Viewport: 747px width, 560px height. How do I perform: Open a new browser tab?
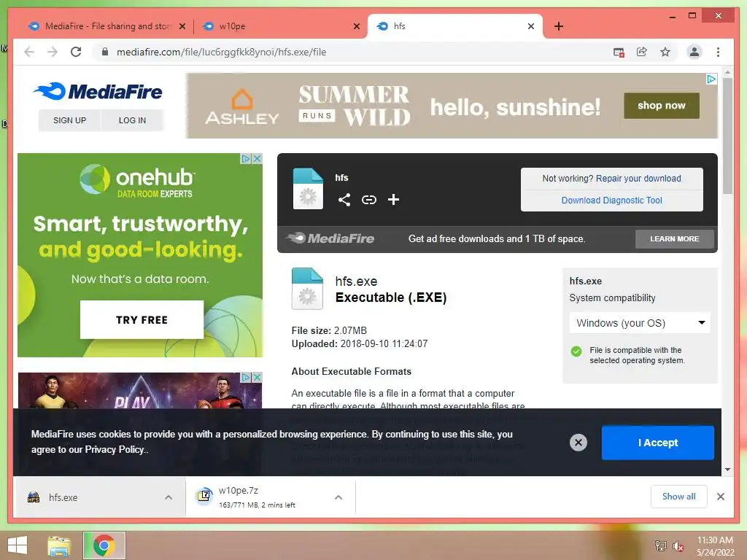559,26
